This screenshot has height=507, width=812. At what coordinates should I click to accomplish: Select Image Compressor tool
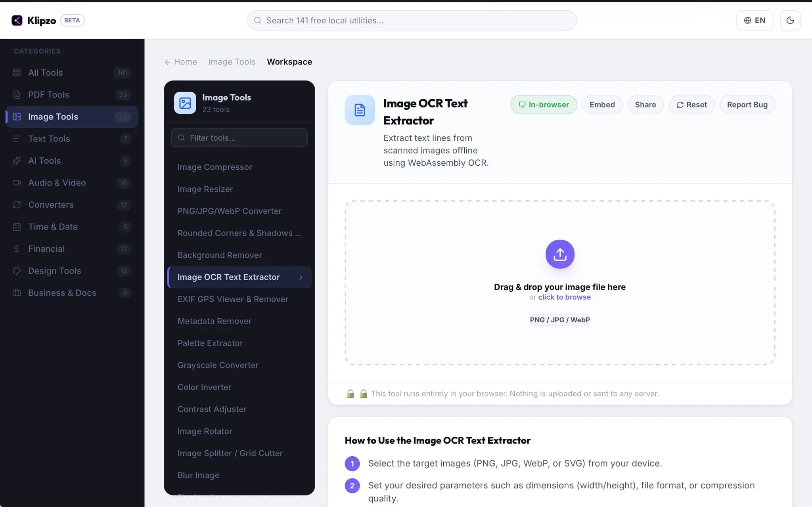(239, 167)
